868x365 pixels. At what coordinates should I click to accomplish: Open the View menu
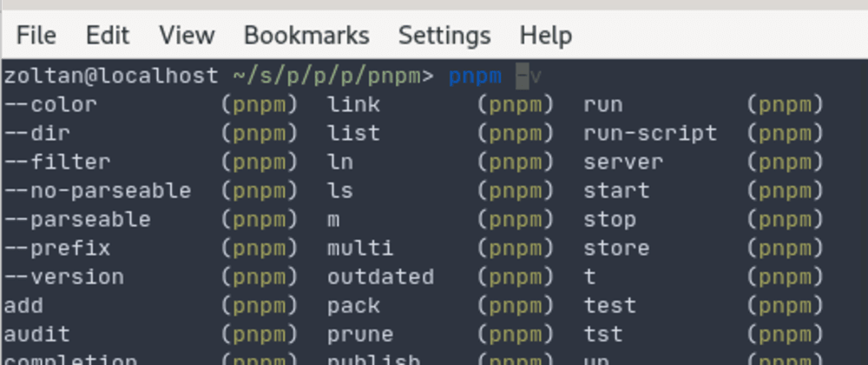pyautogui.click(x=187, y=36)
